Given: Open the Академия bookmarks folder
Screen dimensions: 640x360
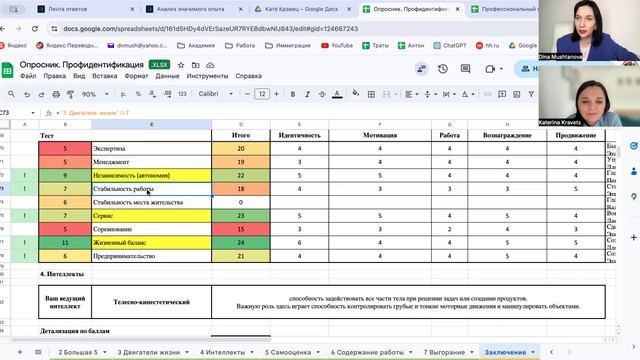Looking at the screenshot, I should pos(196,45).
